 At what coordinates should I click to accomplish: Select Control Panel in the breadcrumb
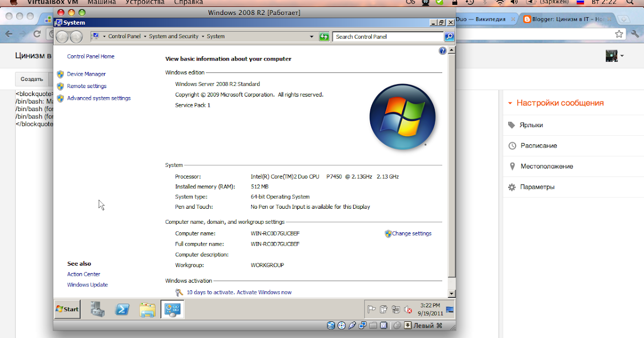(x=125, y=36)
